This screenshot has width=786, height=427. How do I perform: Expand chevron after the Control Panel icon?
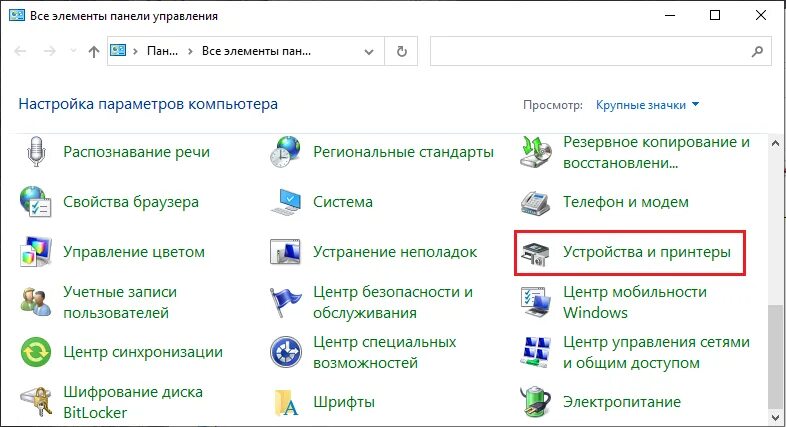135,51
